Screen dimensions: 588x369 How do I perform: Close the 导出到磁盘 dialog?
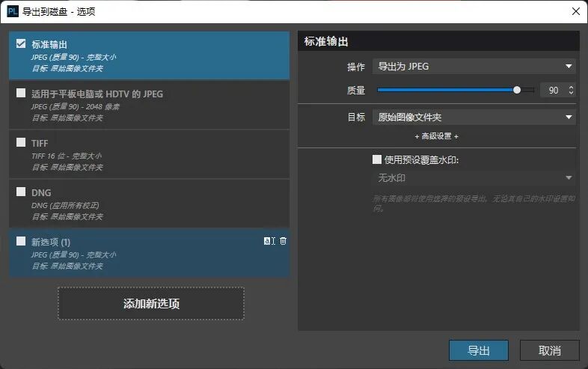576,11
